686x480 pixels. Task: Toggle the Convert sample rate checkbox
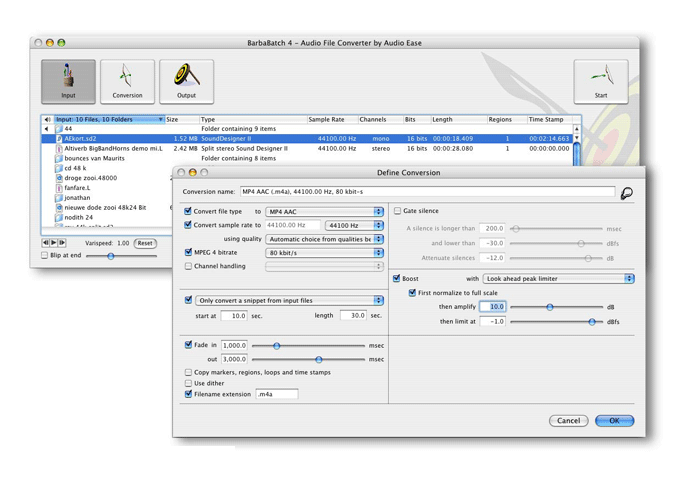188,225
